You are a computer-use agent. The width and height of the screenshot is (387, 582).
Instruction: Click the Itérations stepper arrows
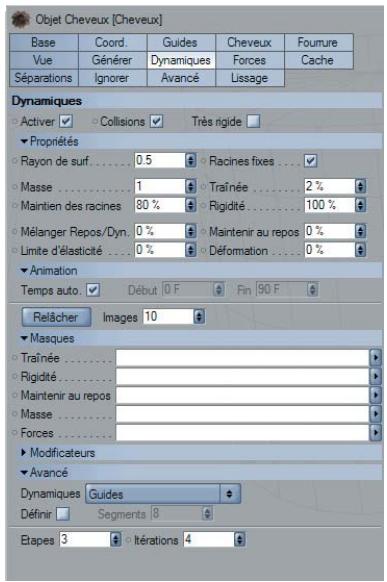click(x=239, y=539)
